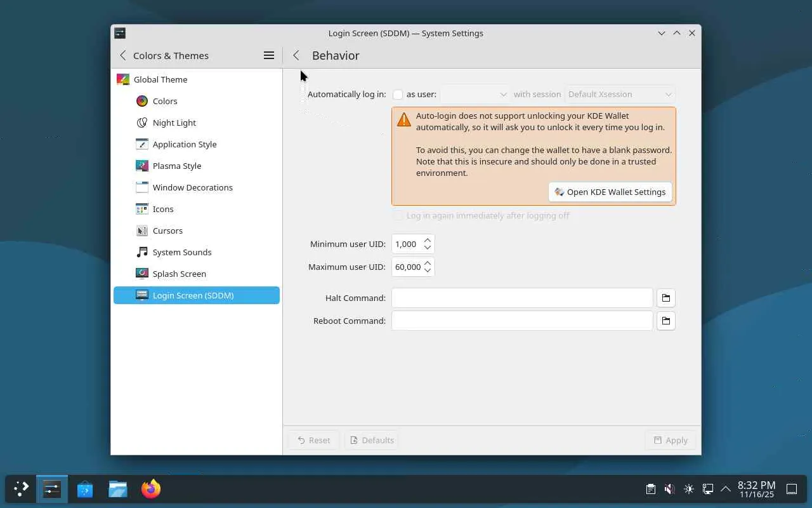Click the Cursors category icon
Image resolution: width=812 pixels, height=508 pixels.
[142, 231]
